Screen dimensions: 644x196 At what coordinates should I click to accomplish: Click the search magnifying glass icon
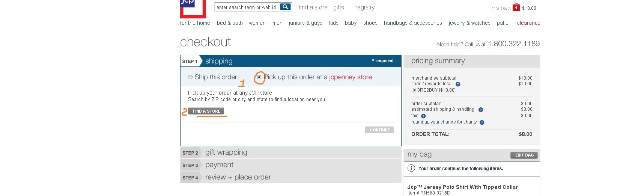coord(286,7)
